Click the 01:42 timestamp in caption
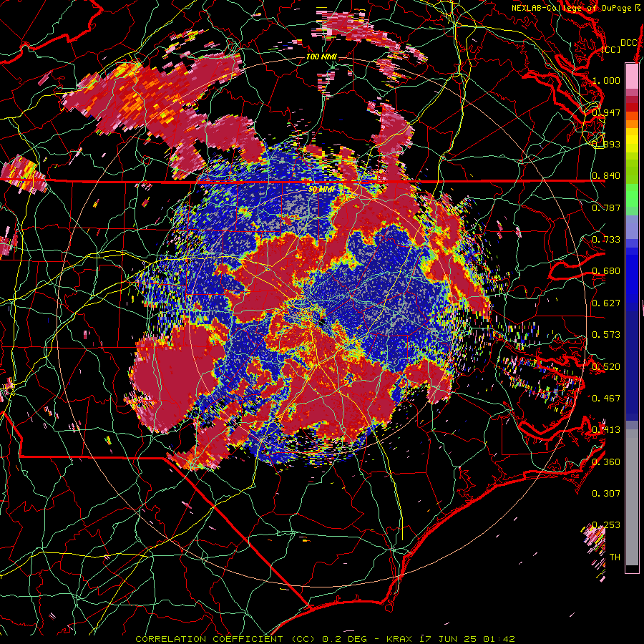 click(499, 639)
